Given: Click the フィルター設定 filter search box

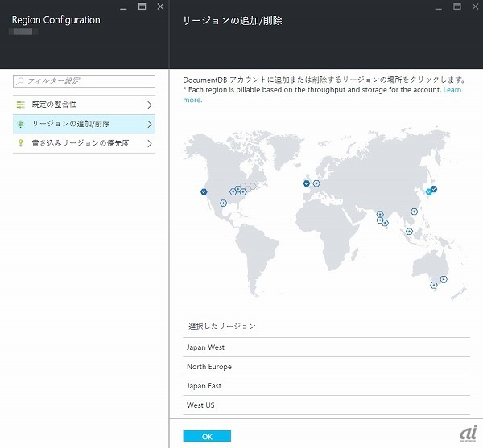Looking at the screenshot, I should pyautogui.click(x=85, y=81).
